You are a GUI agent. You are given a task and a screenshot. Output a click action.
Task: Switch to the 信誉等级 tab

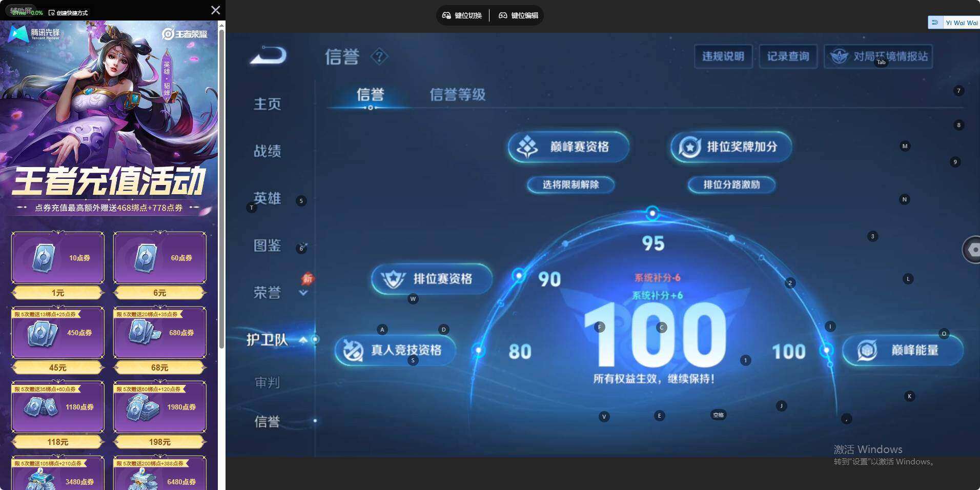click(x=457, y=94)
